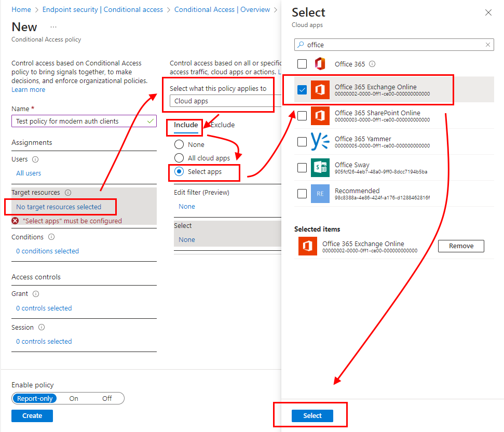Open 0 conditions selected link
504x432 pixels.
tap(47, 251)
